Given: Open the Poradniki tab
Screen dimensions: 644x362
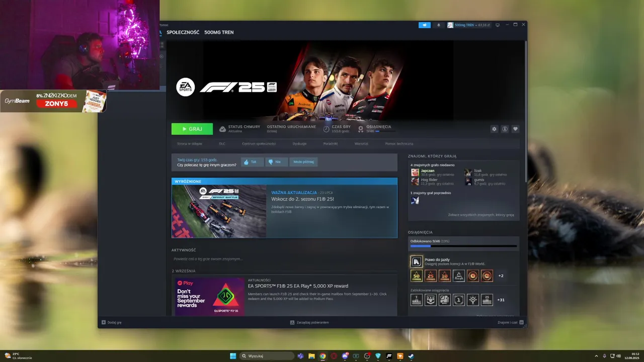Looking at the screenshot, I should click(331, 144).
